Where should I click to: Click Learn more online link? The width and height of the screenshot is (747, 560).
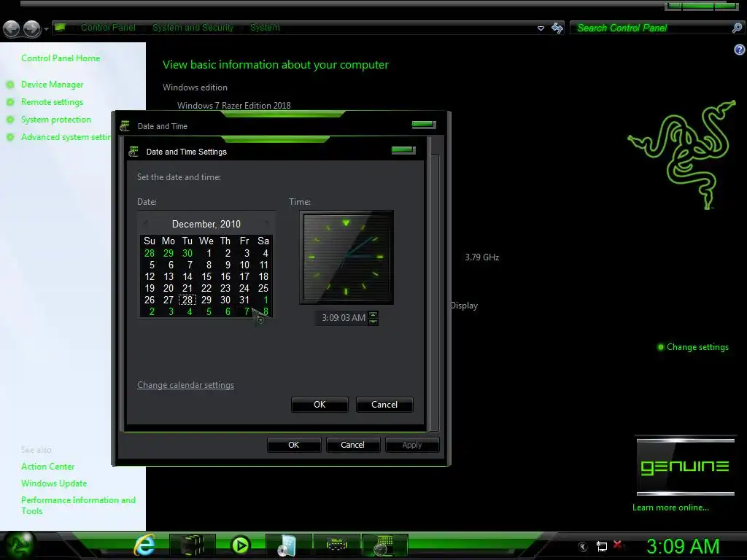[670, 507]
